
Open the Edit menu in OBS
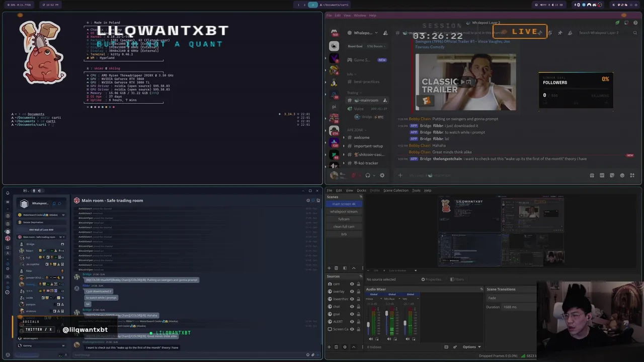click(x=339, y=191)
